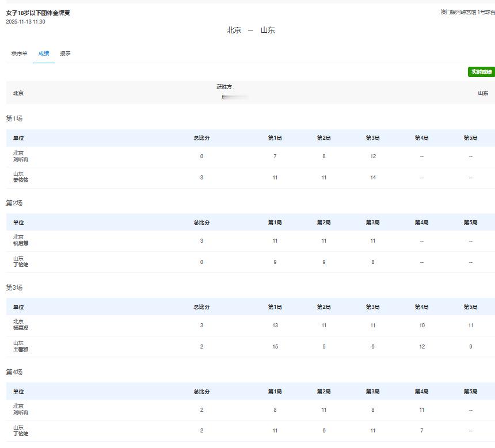Click 第5局 header in match 3 table
The height and width of the screenshot is (448, 495).
pos(471,307)
